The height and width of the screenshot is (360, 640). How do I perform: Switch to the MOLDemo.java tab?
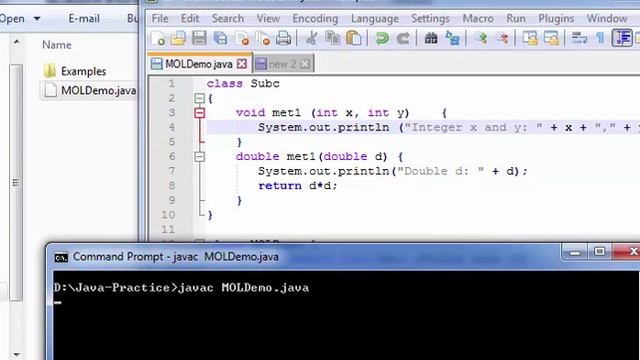[x=199, y=64]
